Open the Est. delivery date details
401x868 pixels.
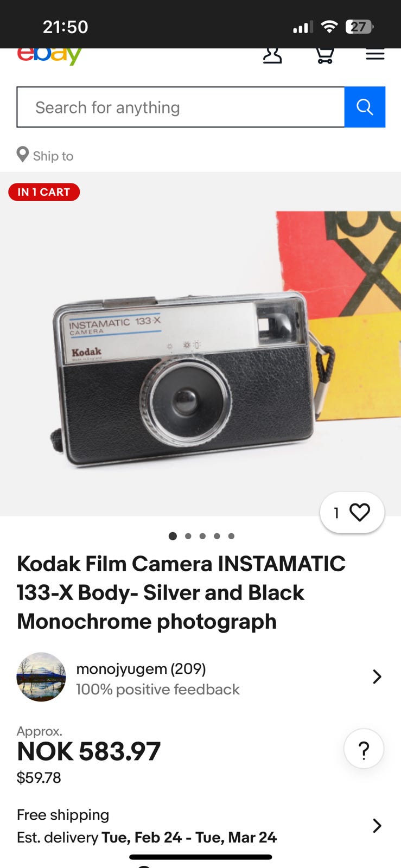point(147,838)
